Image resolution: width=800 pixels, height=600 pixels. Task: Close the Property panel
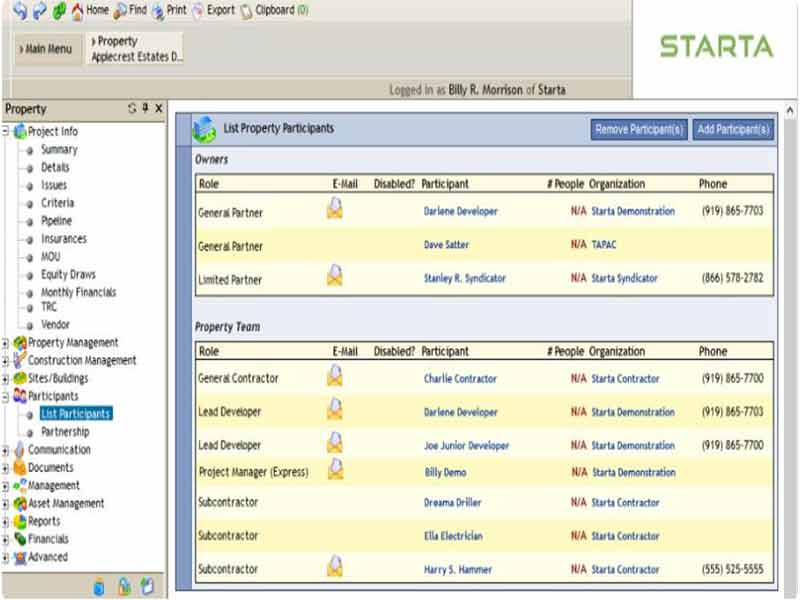[x=159, y=108]
